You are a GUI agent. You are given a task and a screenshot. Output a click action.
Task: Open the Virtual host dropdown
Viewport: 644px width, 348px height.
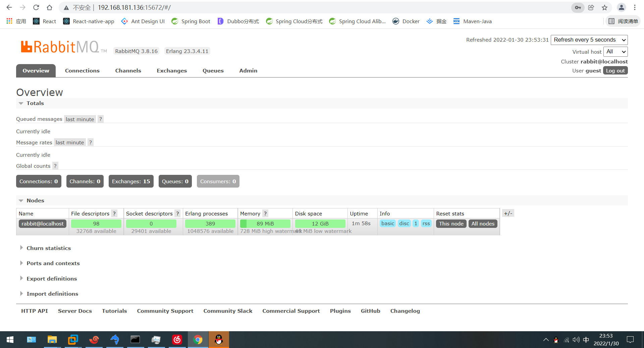[x=615, y=52]
